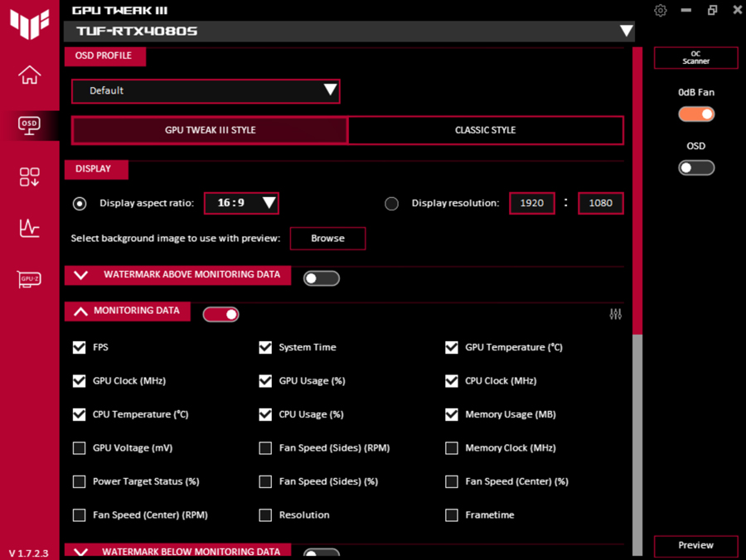Open monitoring data adjustment sliders icon

[x=615, y=314]
